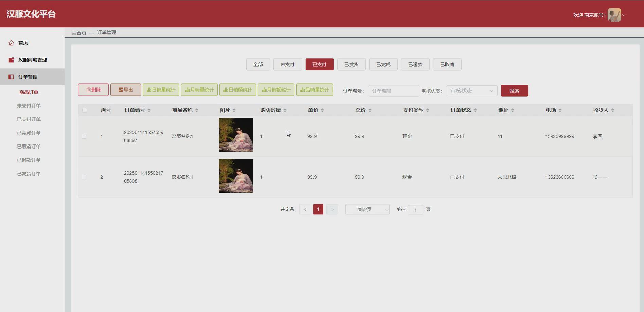Screen dimensions: 644x312
Task: Expand the account menu chevron beside avatar
Action: click(x=624, y=15)
